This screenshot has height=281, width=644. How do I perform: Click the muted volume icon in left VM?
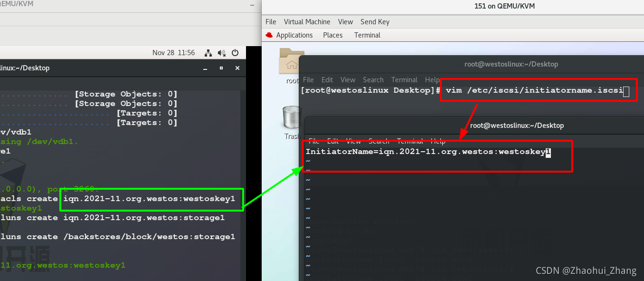(221, 53)
